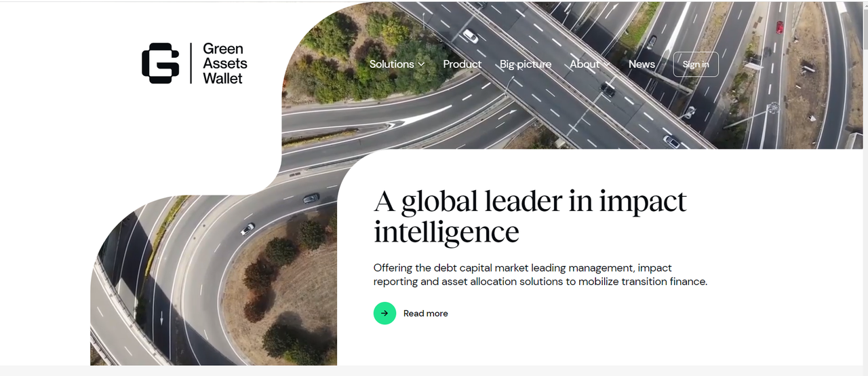Screen dimensions: 868x376
Task: Expand the chevron next to About
Action: [606, 64]
